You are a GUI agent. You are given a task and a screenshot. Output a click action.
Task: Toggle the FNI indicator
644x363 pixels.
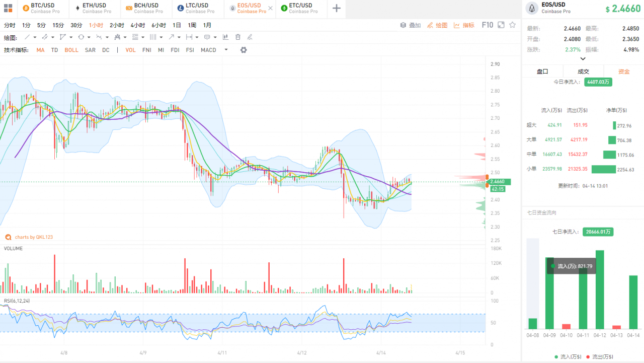147,50
